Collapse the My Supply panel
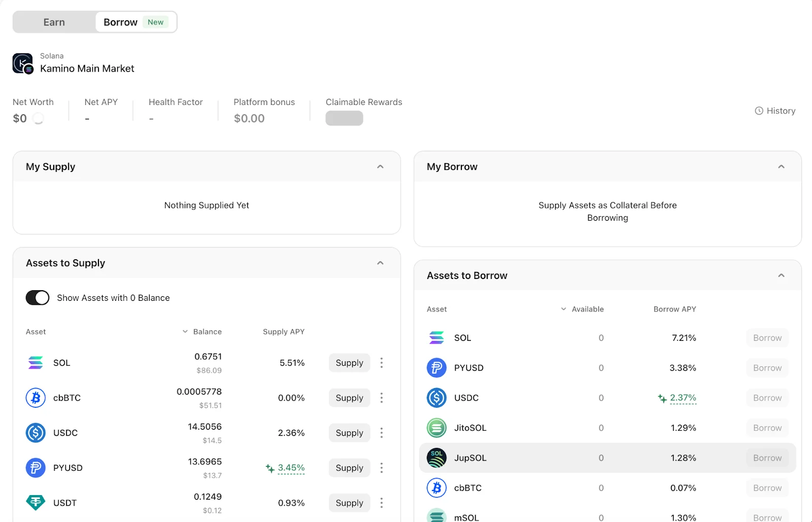Viewport: 812px width, 522px height. [x=380, y=167]
